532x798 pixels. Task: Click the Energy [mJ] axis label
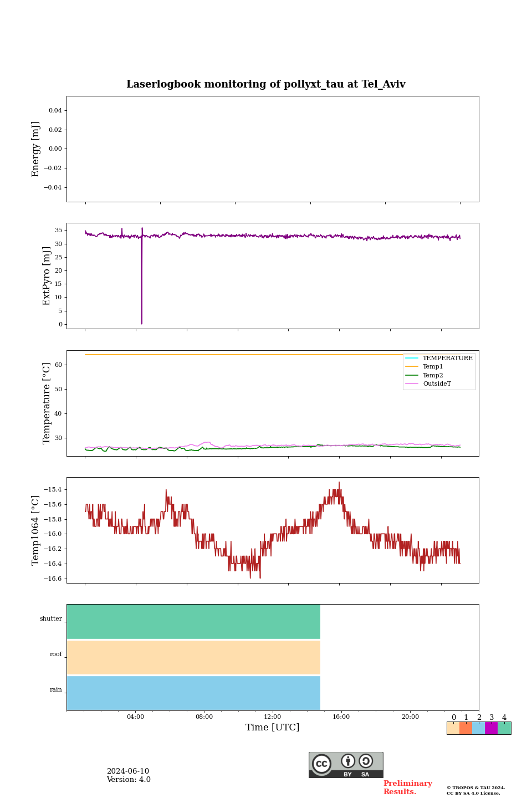pyautogui.click(x=36, y=149)
